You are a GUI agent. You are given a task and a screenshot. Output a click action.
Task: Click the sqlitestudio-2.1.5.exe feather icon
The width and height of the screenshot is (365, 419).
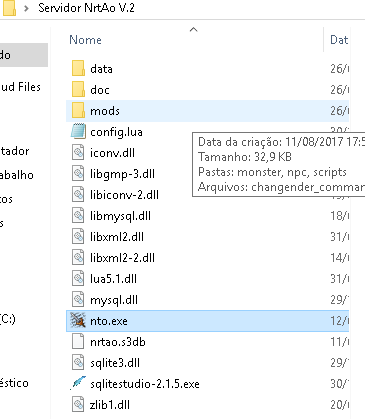tap(78, 383)
